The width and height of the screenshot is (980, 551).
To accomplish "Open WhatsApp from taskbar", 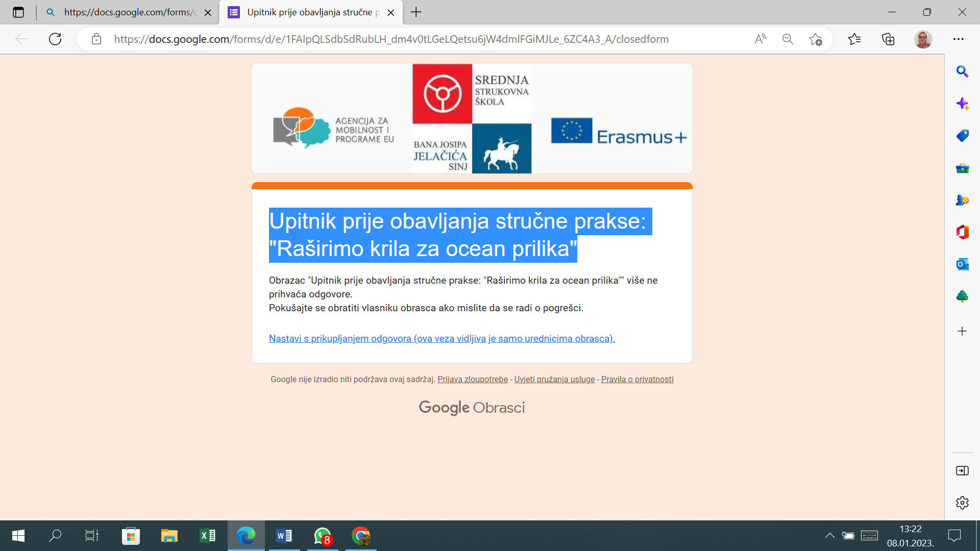I will pyautogui.click(x=323, y=536).
